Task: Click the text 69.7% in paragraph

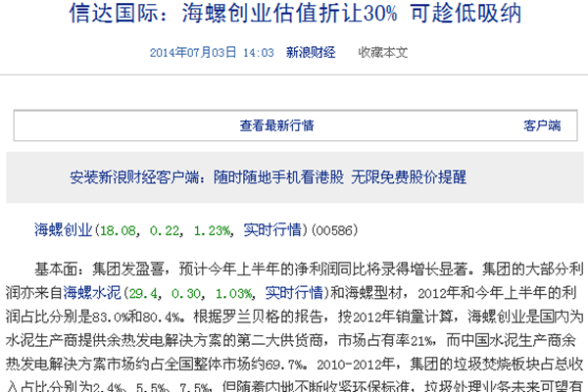Action: 284,365
